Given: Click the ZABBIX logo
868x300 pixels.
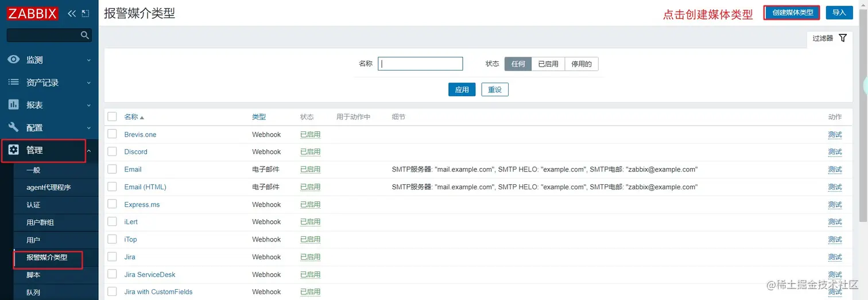Looking at the screenshot, I should 33,13.
